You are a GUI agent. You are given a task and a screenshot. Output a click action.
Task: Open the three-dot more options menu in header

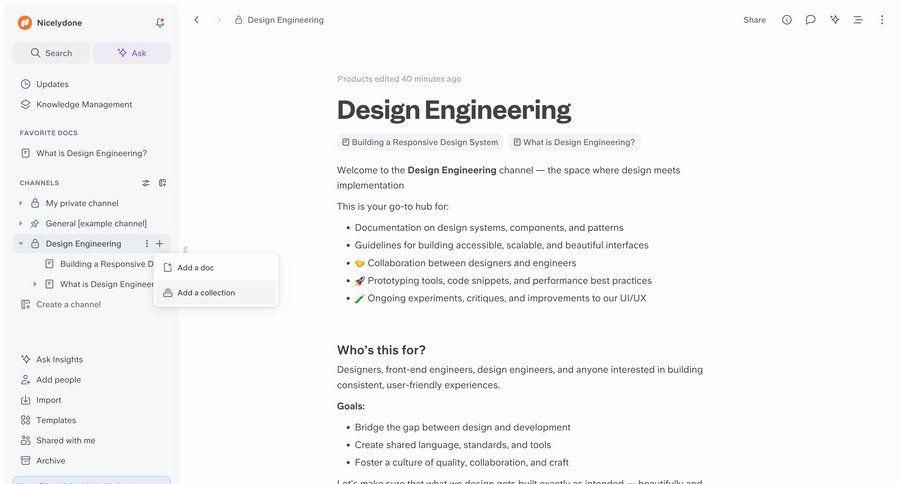coord(882,20)
